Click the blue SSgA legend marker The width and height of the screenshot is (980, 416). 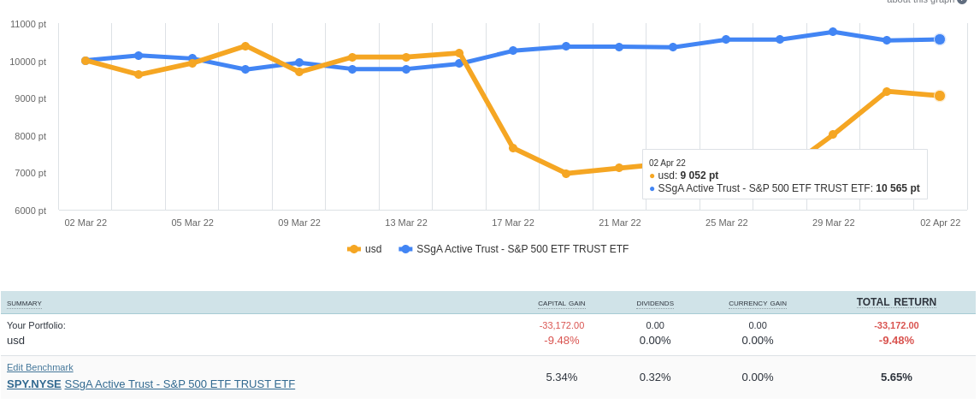tap(405, 249)
